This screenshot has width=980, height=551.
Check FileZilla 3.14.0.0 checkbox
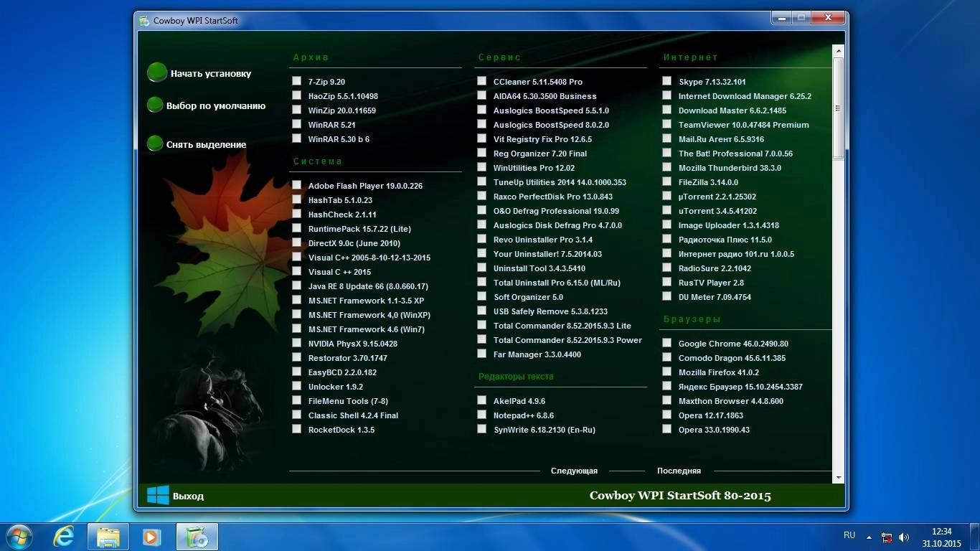click(667, 182)
